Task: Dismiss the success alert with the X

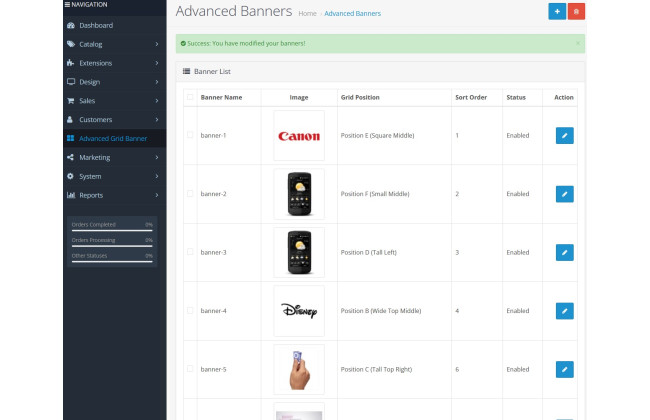Action: click(x=578, y=43)
